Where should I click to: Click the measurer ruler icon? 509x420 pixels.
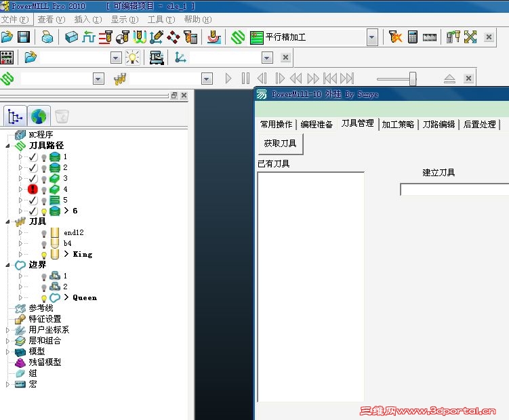[430, 37]
